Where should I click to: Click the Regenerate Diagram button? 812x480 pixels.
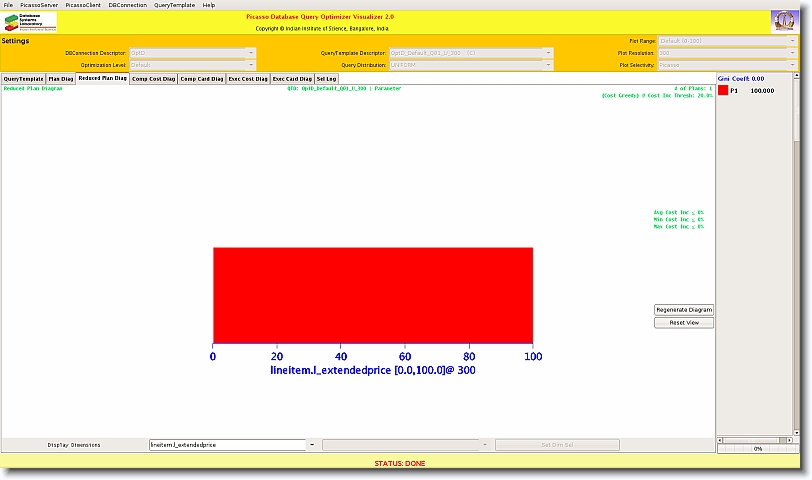[x=684, y=310]
